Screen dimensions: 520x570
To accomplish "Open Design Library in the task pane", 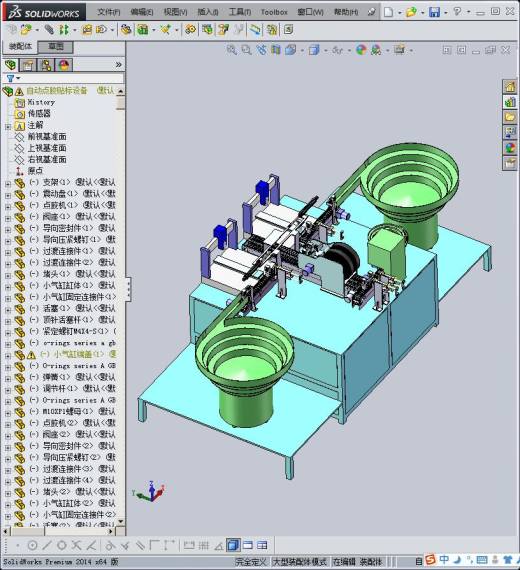I will pyautogui.click(x=510, y=102).
